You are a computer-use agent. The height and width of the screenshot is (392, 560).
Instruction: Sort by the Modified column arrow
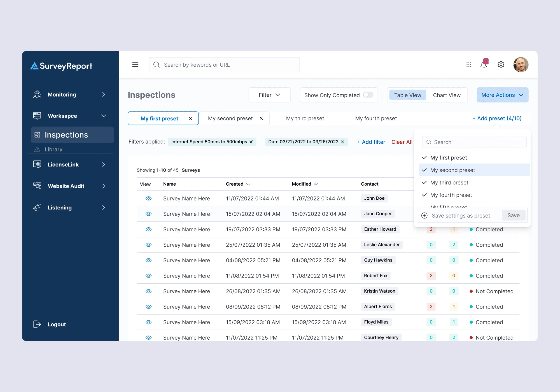pyautogui.click(x=316, y=184)
